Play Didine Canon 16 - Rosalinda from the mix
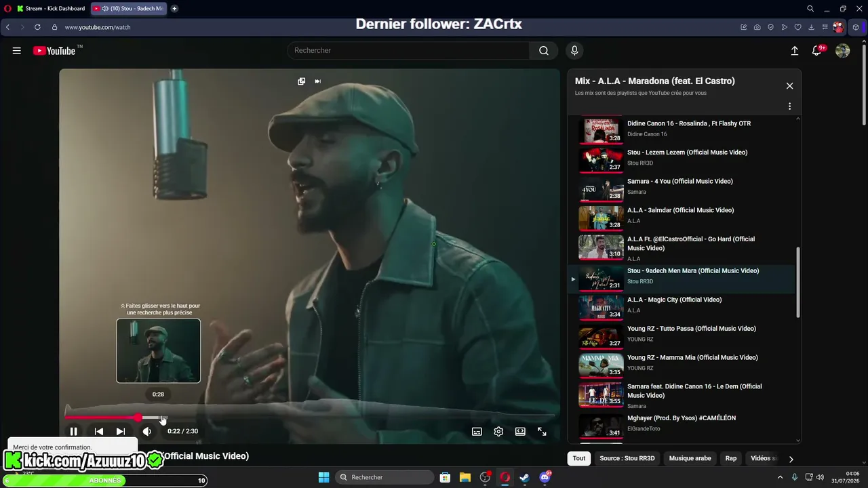Image resolution: width=868 pixels, height=488 pixels. point(682,129)
